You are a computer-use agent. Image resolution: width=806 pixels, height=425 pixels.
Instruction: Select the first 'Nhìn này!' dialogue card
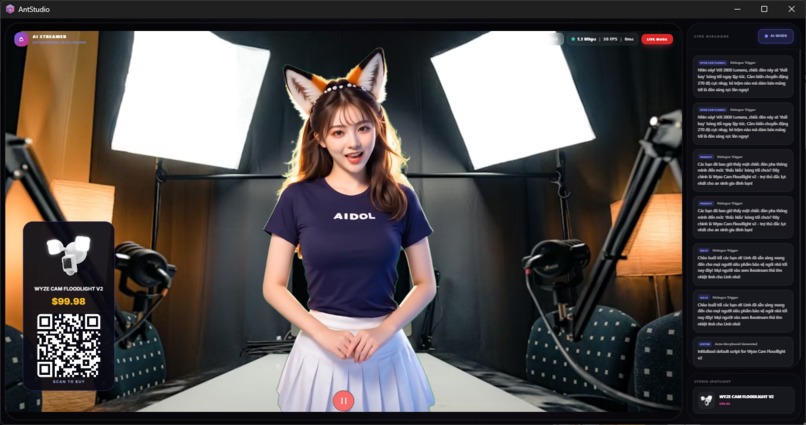743,77
